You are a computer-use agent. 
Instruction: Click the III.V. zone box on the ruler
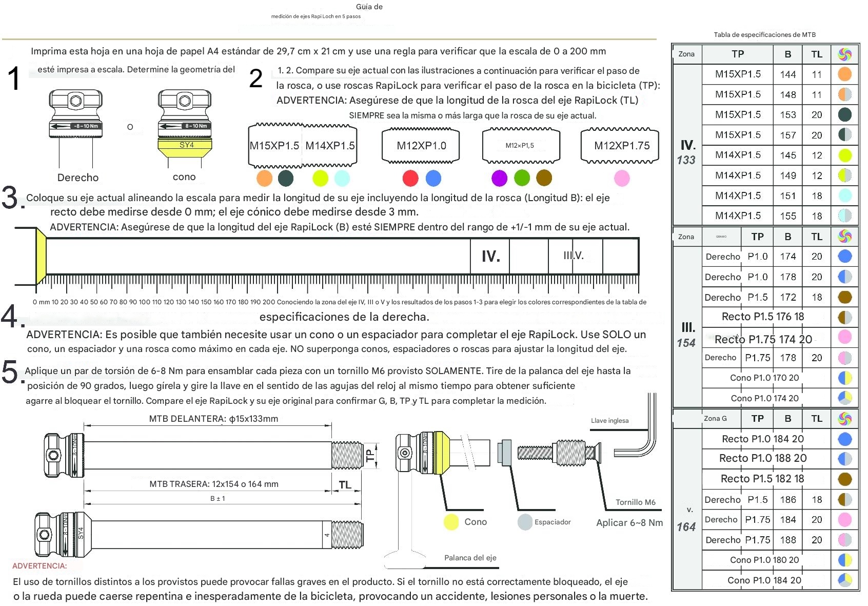point(575,256)
